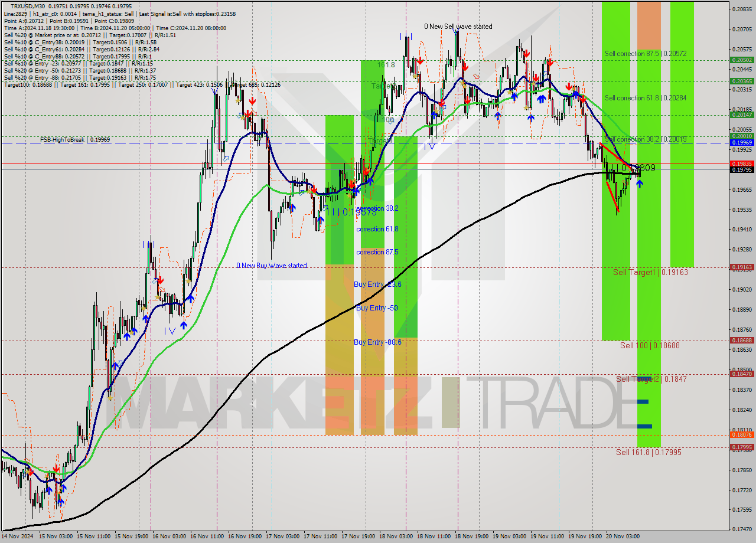756x543 pixels.
Task: Click the 'Sell %10 @ Entry -23: 0.20977' line
Action: coord(78,63)
